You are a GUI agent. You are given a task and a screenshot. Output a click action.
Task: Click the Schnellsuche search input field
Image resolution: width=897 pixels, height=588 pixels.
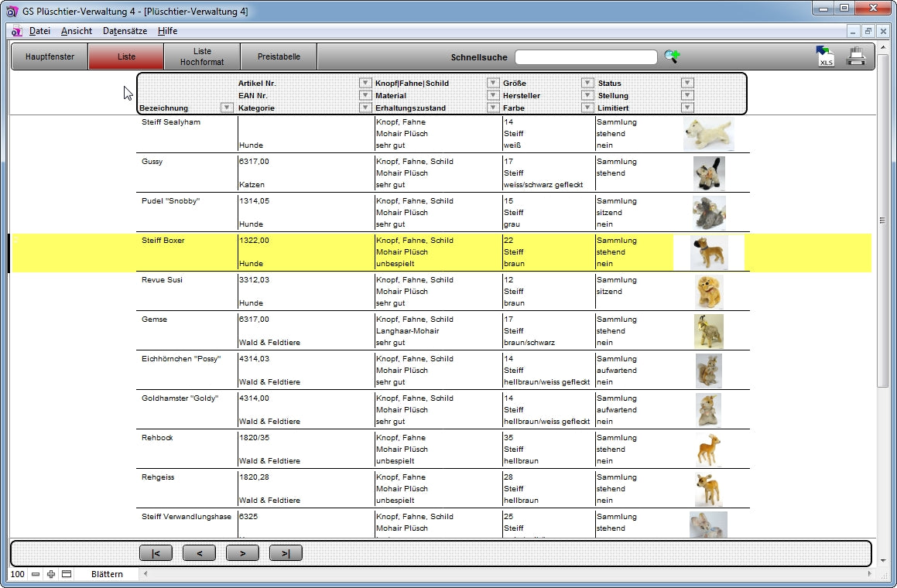click(x=586, y=57)
